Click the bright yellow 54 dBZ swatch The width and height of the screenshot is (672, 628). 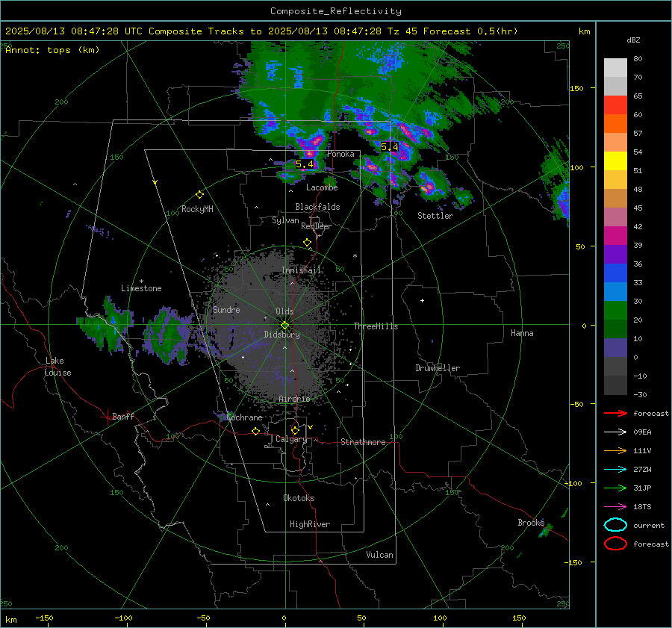(615, 161)
